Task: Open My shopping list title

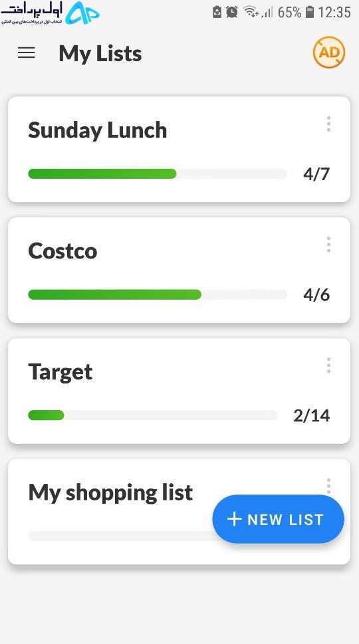Action: click(110, 492)
